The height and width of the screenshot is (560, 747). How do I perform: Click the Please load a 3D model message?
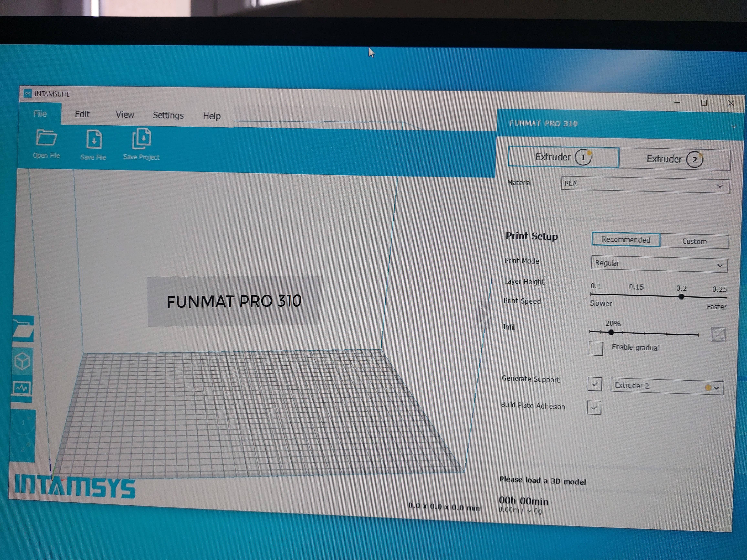point(542,481)
